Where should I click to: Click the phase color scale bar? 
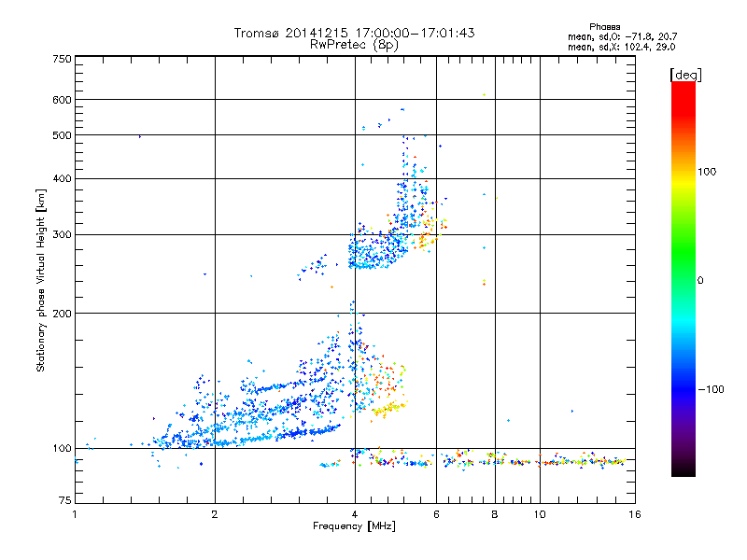click(684, 278)
